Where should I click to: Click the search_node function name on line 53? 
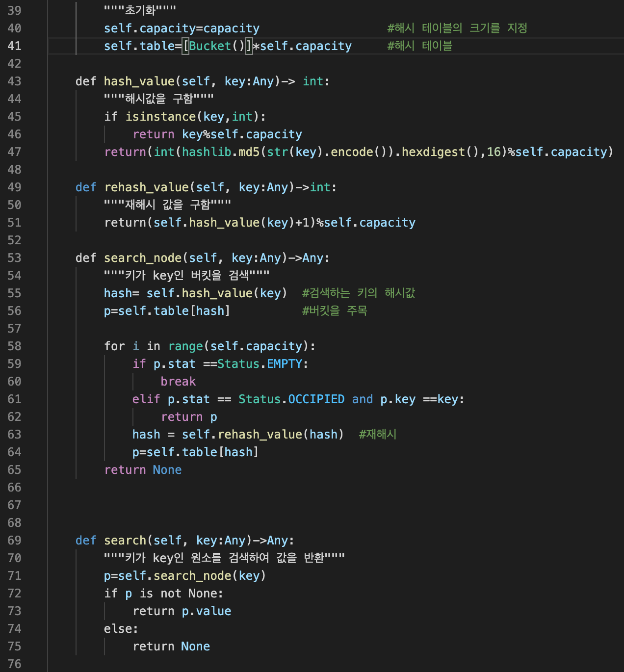[x=143, y=258]
